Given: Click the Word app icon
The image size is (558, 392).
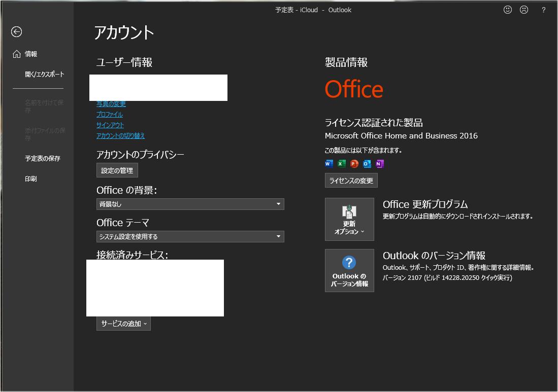Looking at the screenshot, I should click(329, 163).
